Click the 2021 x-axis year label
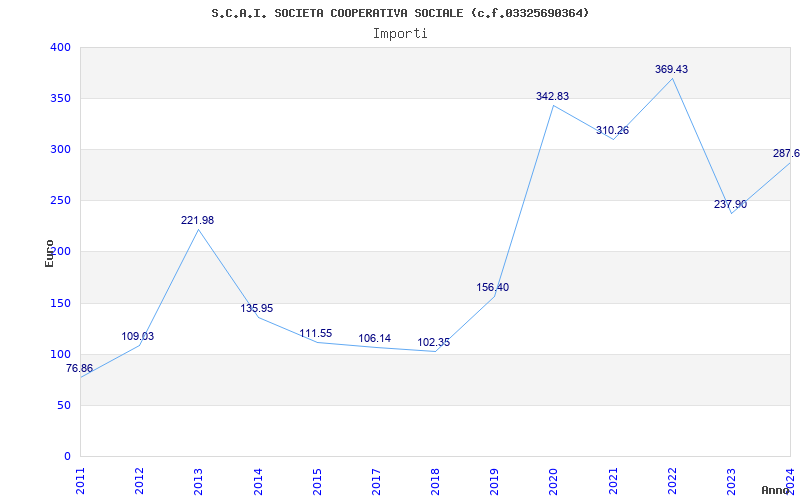The height and width of the screenshot is (500, 800). click(x=613, y=481)
